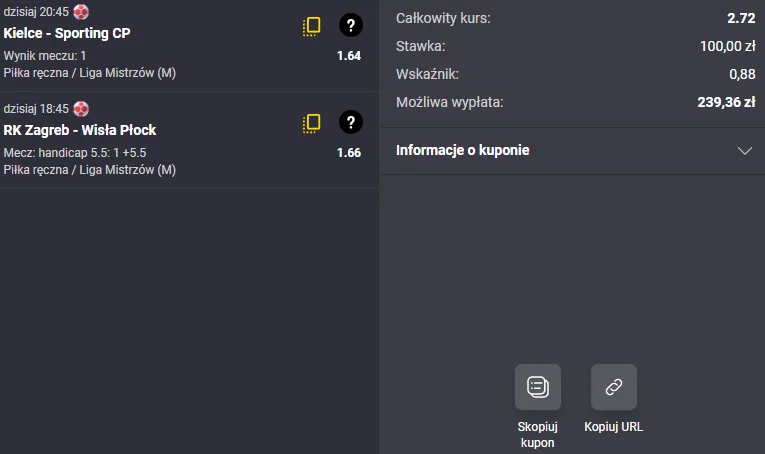Screen dimensions: 765x454
Task: Select the 1.66 odds value
Action: [349, 153]
